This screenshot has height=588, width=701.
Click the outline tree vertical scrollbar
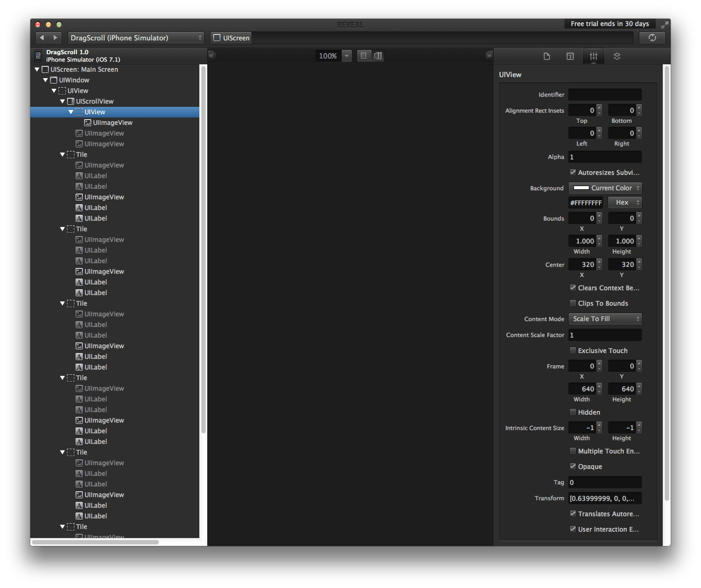click(203, 250)
